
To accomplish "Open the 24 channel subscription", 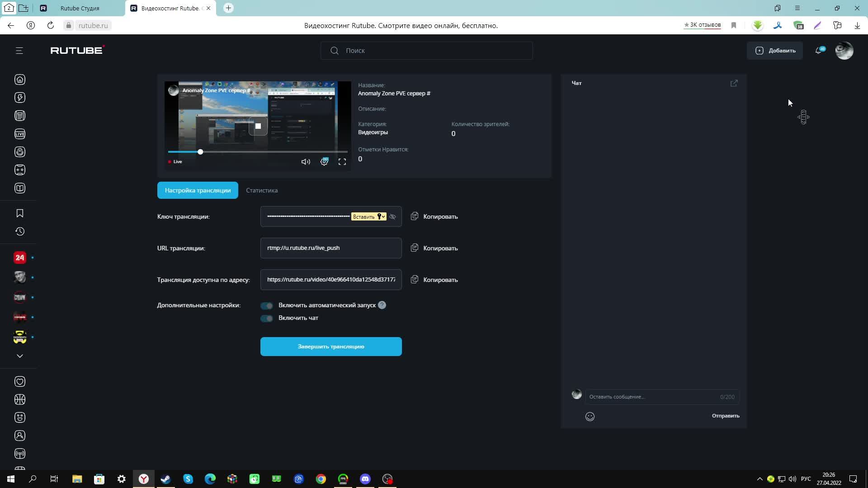I will [20, 258].
